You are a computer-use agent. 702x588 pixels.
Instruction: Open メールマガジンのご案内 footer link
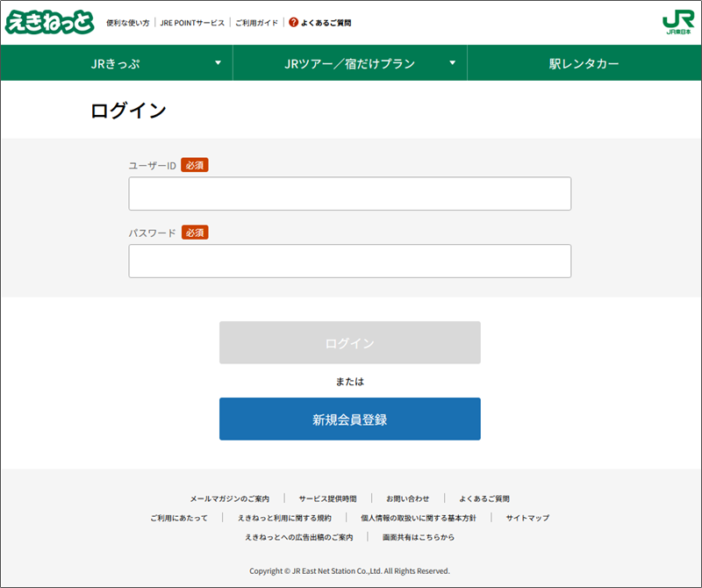230,498
